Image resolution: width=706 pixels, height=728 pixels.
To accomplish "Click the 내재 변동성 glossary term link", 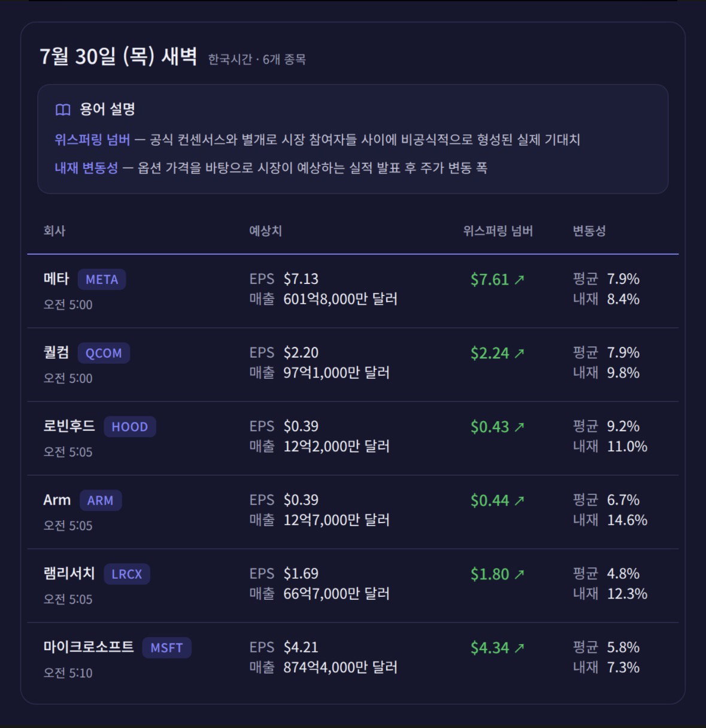I will [86, 168].
